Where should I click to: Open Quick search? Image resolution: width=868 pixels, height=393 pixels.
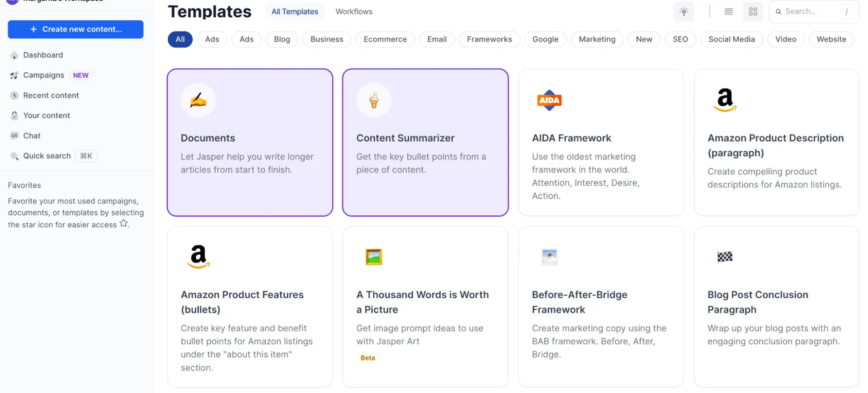pyautogui.click(x=47, y=156)
